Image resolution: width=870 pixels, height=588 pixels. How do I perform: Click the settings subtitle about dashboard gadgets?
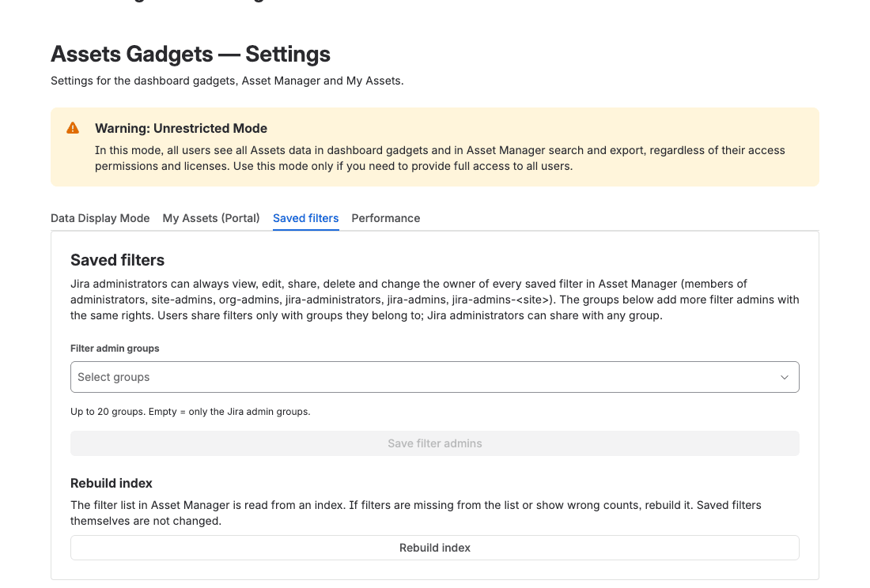tap(227, 81)
